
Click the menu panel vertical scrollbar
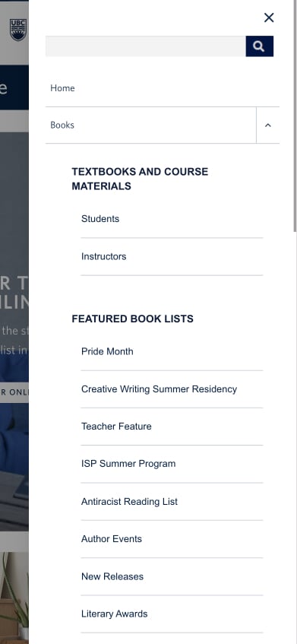[295, 116]
